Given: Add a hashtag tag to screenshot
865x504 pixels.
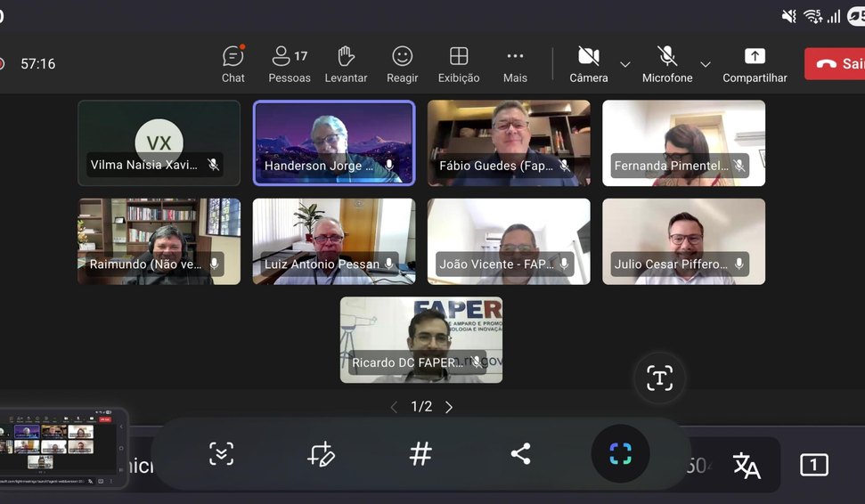Looking at the screenshot, I should tap(420, 454).
